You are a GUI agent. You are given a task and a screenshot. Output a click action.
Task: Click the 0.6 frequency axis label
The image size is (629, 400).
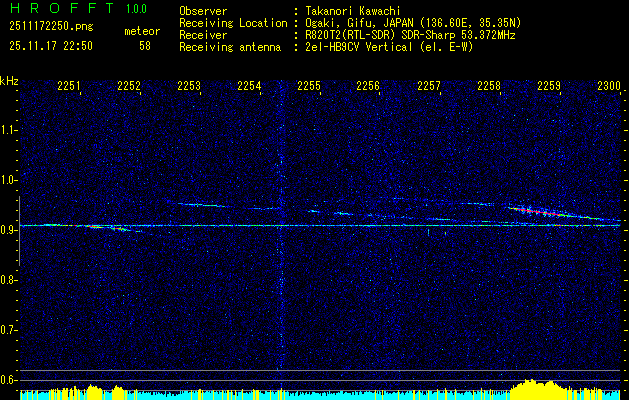tap(8, 380)
